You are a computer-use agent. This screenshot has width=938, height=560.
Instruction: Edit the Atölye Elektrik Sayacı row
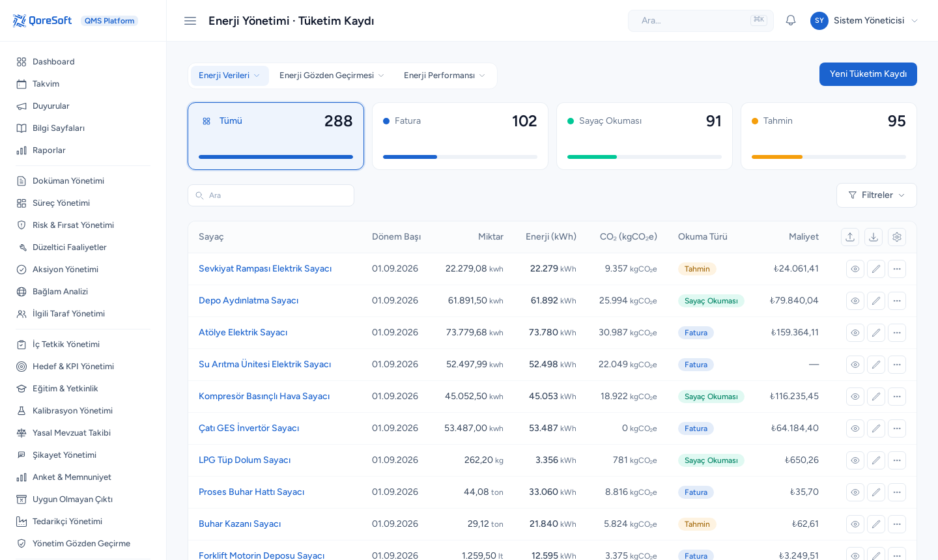click(x=876, y=333)
